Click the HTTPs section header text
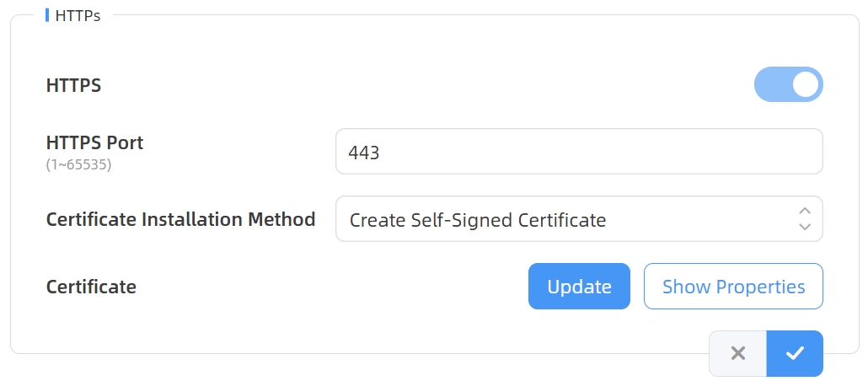Screen dimensions: 868x381 click(x=78, y=15)
